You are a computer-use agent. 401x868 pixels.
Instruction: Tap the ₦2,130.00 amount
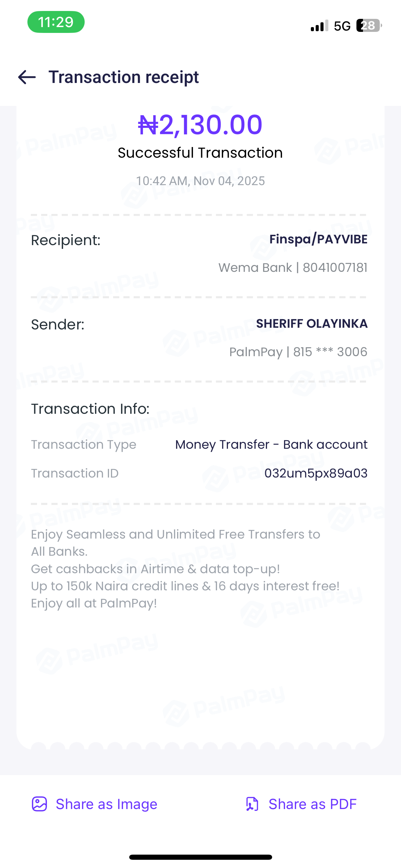[x=200, y=125]
